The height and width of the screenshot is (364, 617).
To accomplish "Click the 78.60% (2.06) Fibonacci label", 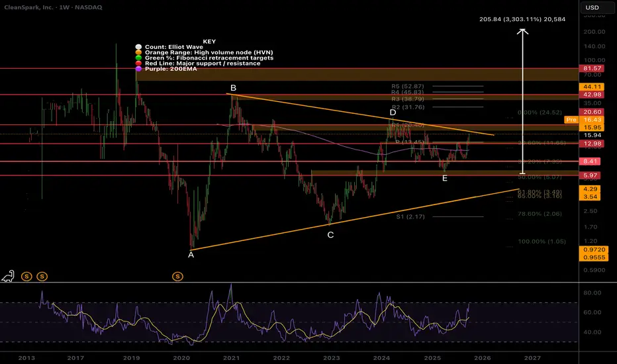I will click(x=540, y=214).
